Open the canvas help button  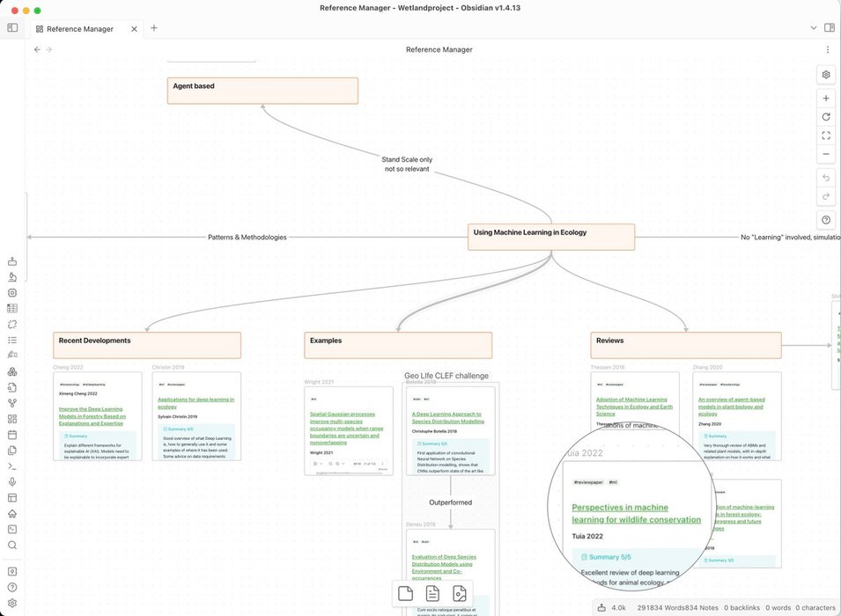(x=825, y=220)
